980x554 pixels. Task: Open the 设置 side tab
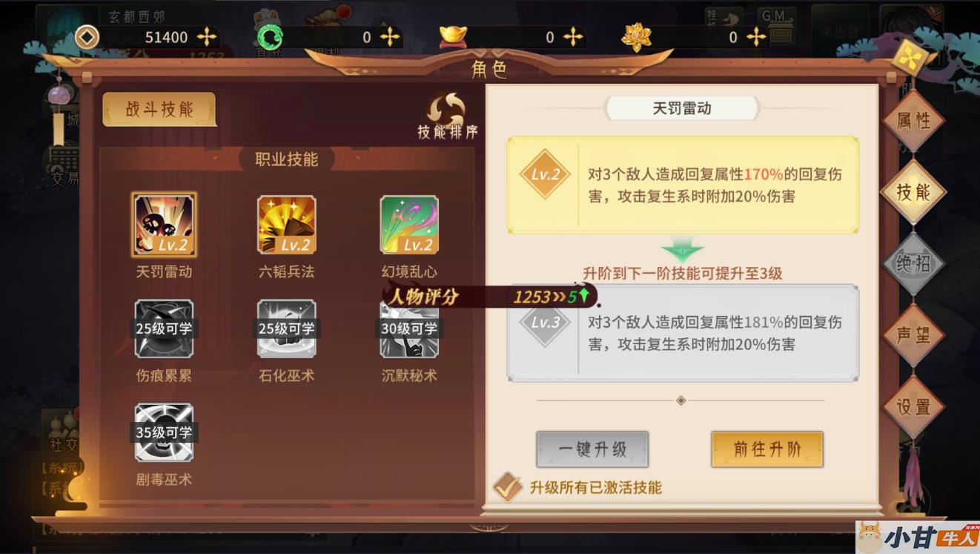(x=913, y=407)
